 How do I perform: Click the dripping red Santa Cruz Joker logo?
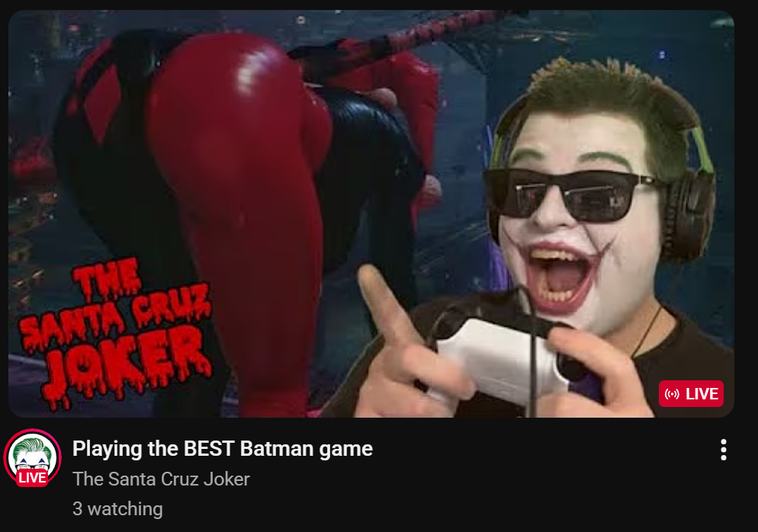115,332
